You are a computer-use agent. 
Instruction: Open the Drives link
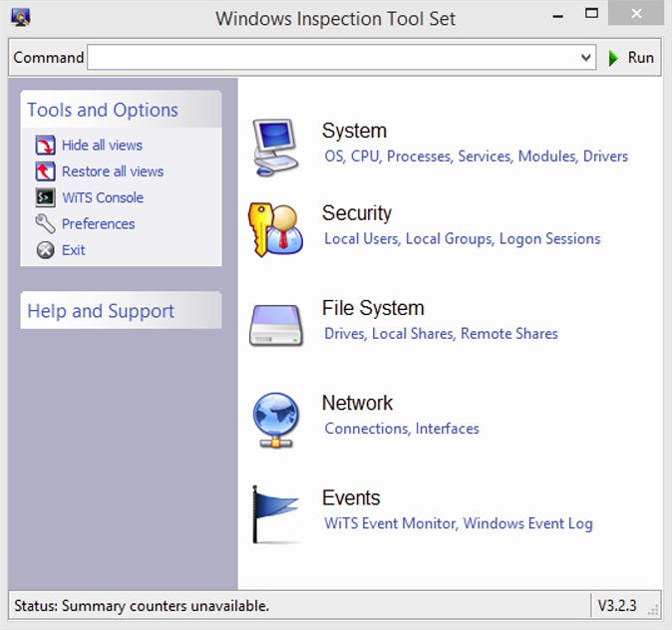click(x=345, y=334)
